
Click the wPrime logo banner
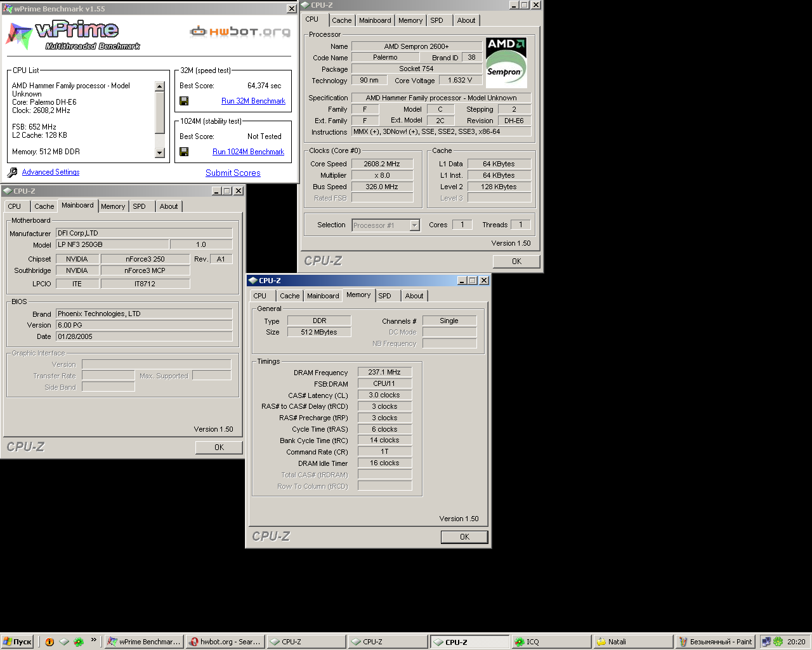click(x=73, y=36)
